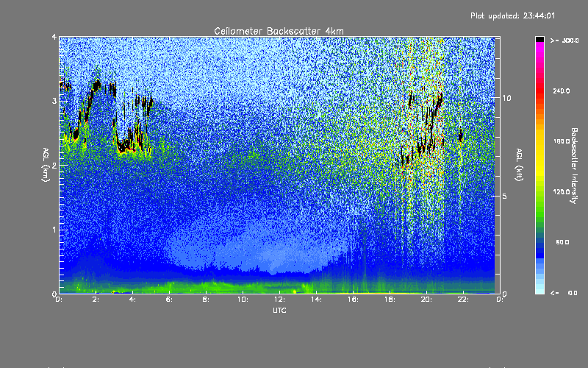Image resolution: width=588 pixels, height=368 pixels.
Task: Click the "14:" UTC tick label
Action: point(317,300)
